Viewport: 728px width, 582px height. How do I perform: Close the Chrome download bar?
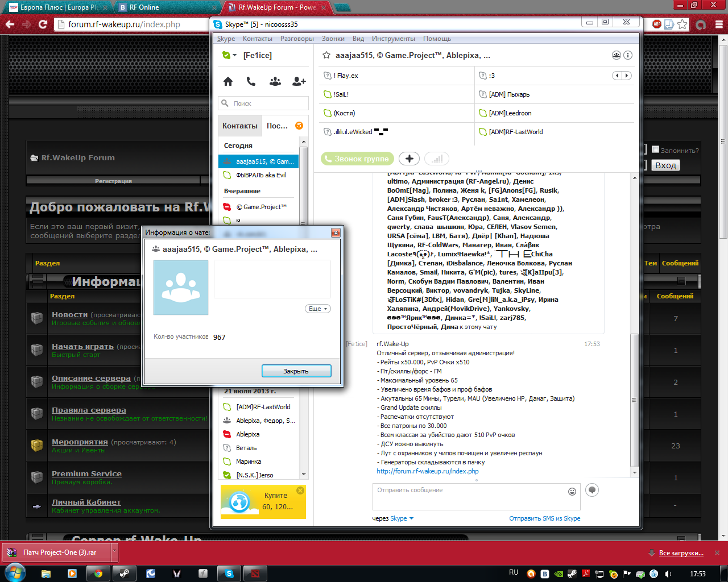(718, 552)
